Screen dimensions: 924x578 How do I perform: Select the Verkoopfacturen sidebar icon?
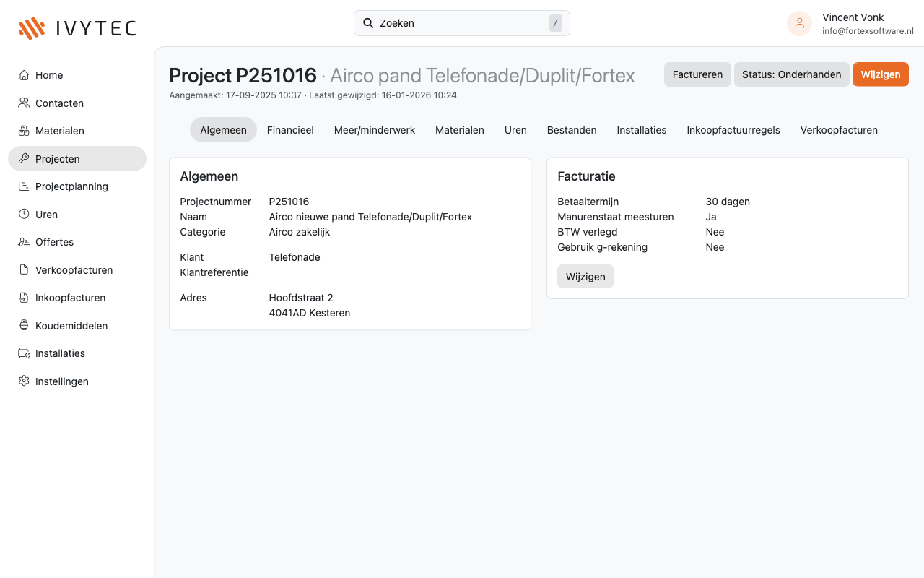(22, 269)
